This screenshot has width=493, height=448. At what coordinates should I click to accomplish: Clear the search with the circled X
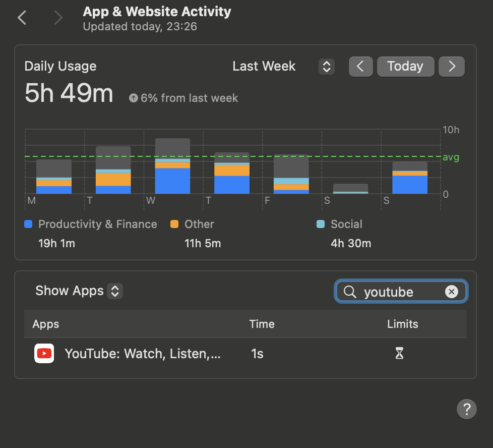click(451, 291)
